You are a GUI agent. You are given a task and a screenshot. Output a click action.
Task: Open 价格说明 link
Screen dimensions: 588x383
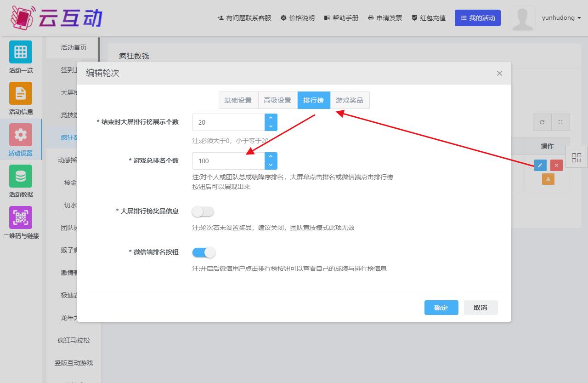298,18
